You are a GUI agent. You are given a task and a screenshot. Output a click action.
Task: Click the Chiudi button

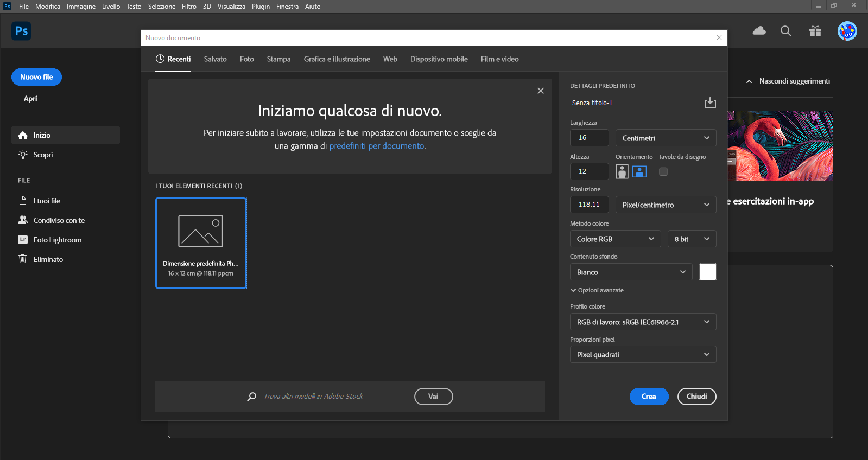coord(697,397)
